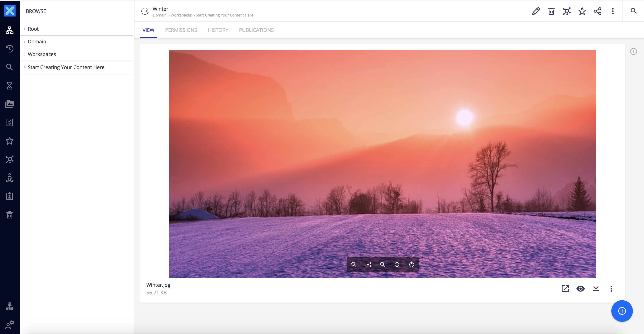This screenshot has height=334, width=644.
Task: Zoom in on image preview
Action: pos(383,264)
